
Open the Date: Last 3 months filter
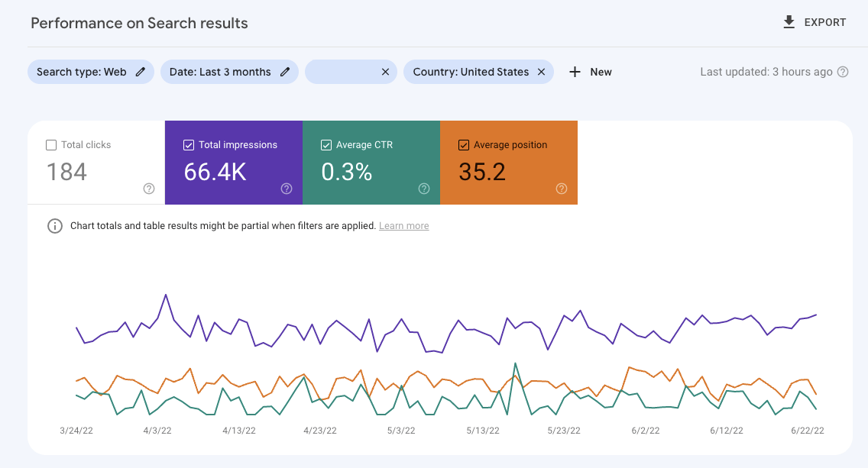[x=222, y=71]
